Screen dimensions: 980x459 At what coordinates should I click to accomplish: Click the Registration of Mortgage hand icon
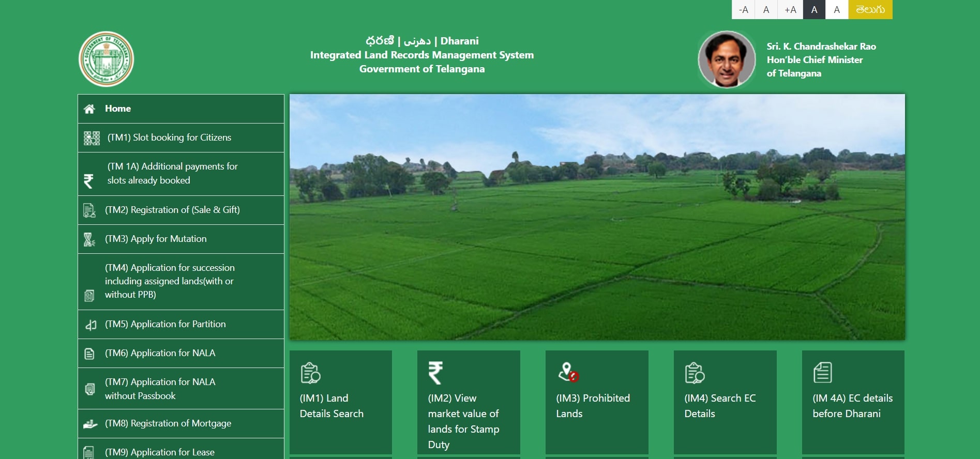(91, 424)
